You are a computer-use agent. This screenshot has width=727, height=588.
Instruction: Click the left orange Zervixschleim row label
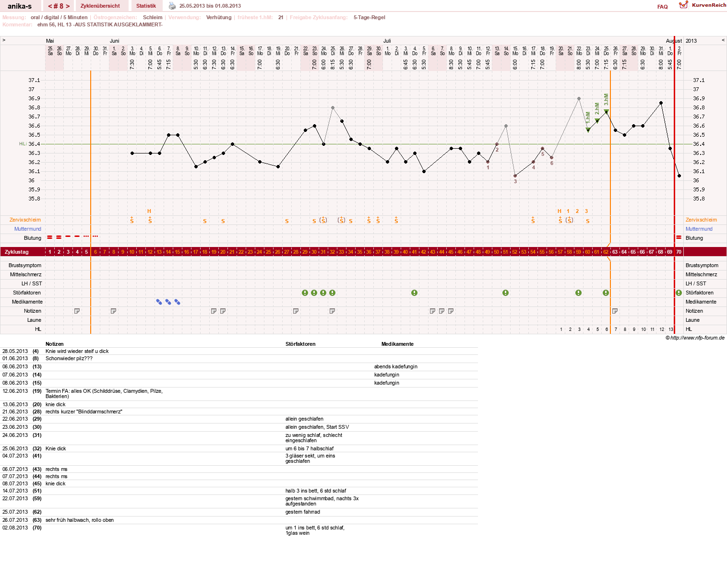tap(25, 220)
